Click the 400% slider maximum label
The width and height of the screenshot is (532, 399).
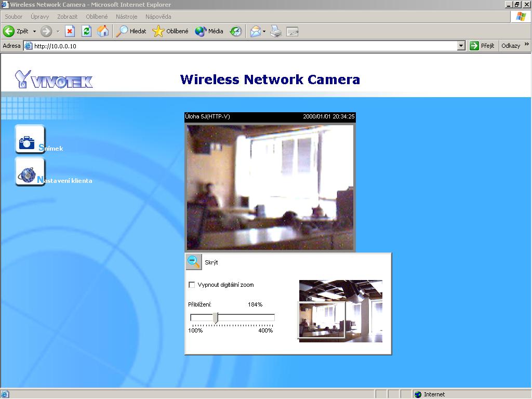[x=265, y=330]
